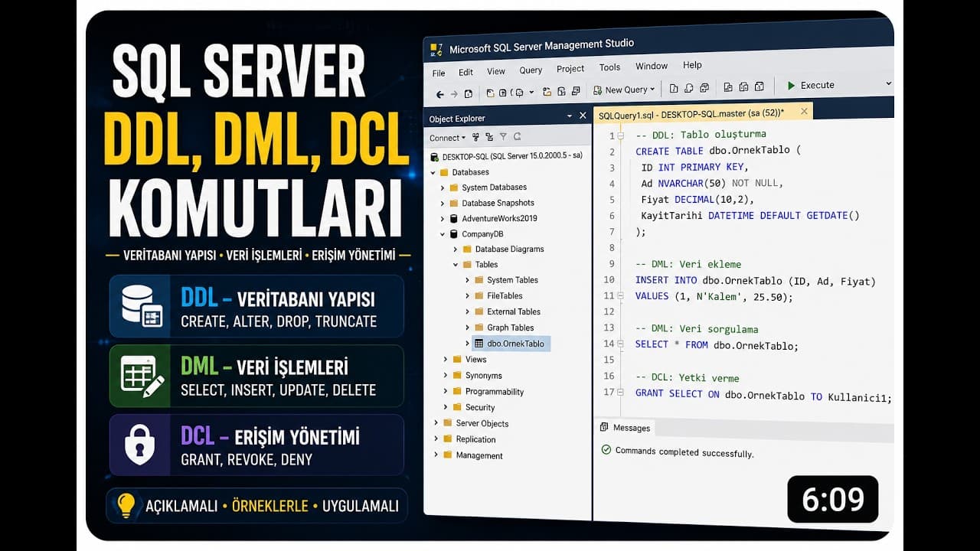Click the green Execute play icon
The height and width of the screenshot is (551, 980).
tap(791, 86)
